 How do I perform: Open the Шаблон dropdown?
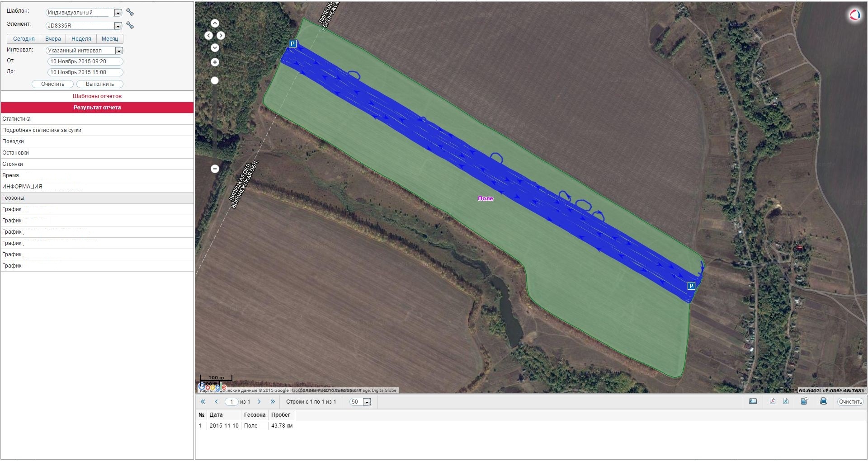pos(118,13)
